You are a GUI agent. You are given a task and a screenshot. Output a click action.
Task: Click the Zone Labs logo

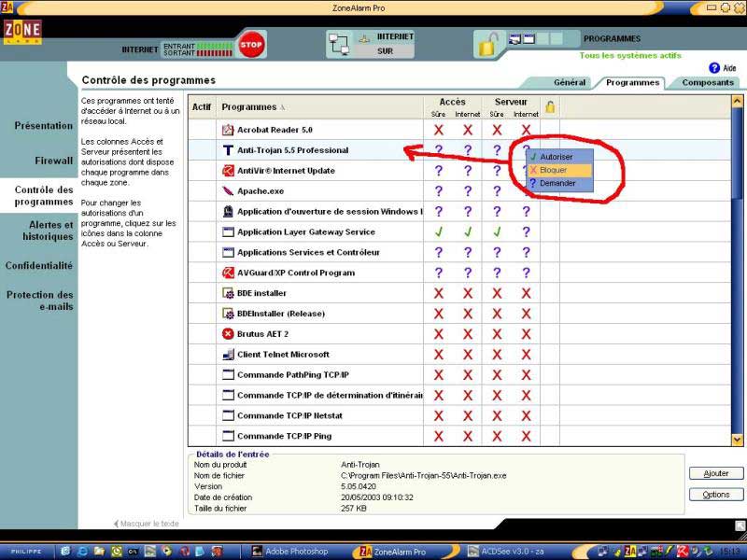pyautogui.click(x=22, y=32)
